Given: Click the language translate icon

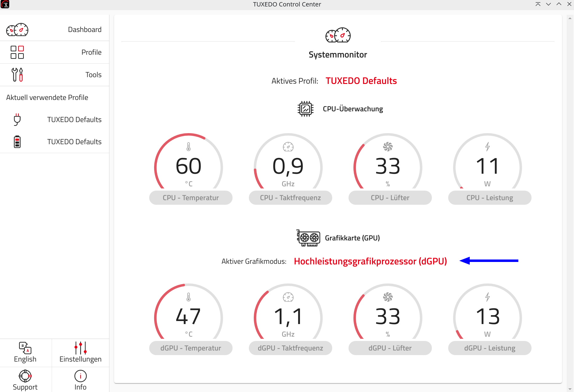Looking at the screenshot, I should click(25, 348).
